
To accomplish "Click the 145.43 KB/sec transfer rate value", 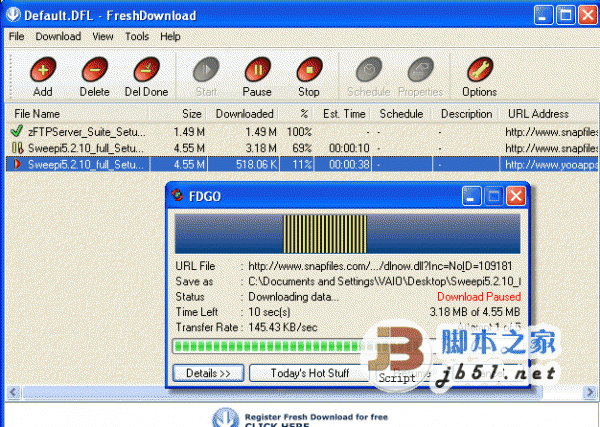I will click(x=283, y=328).
